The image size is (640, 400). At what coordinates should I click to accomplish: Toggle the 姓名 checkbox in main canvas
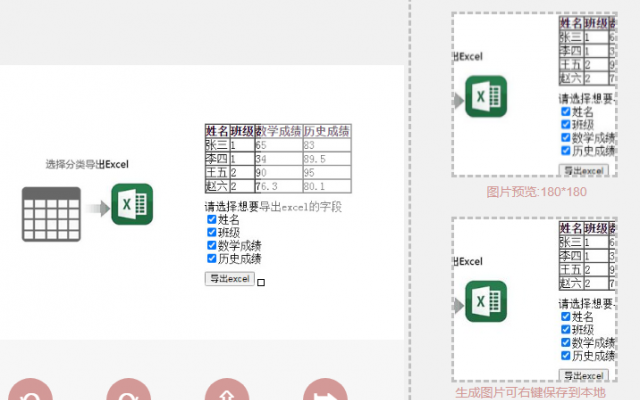tap(211, 219)
